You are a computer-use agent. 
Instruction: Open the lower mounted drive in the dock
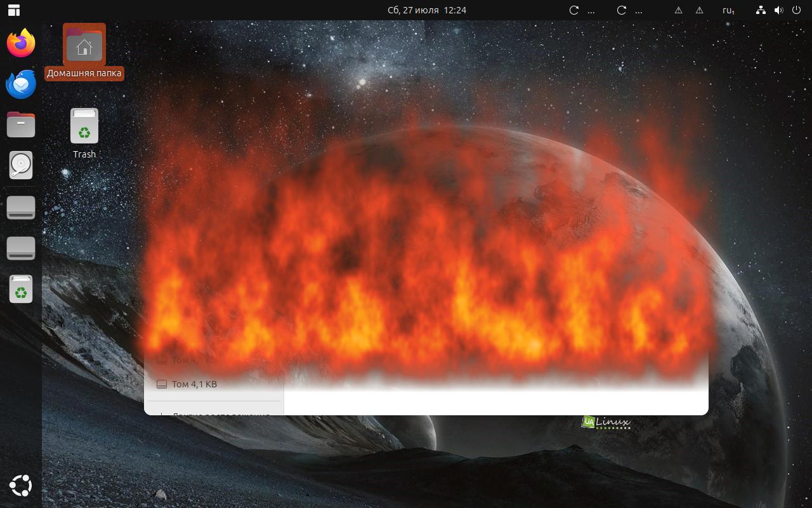click(21, 248)
